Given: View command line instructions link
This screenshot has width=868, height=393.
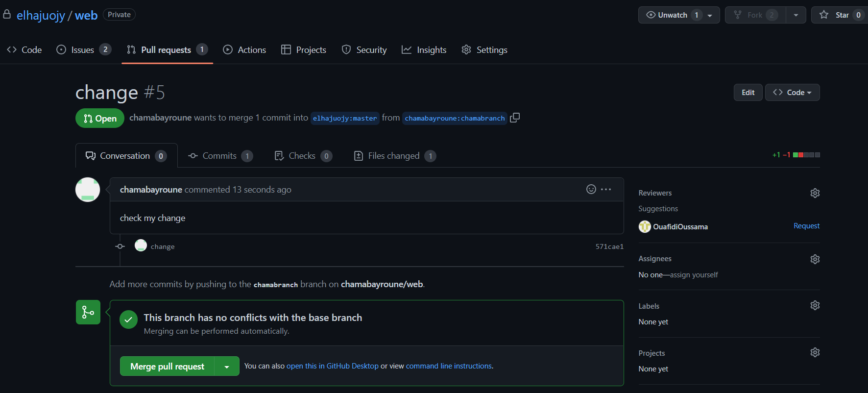Looking at the screenshot, I should [449, 366].
